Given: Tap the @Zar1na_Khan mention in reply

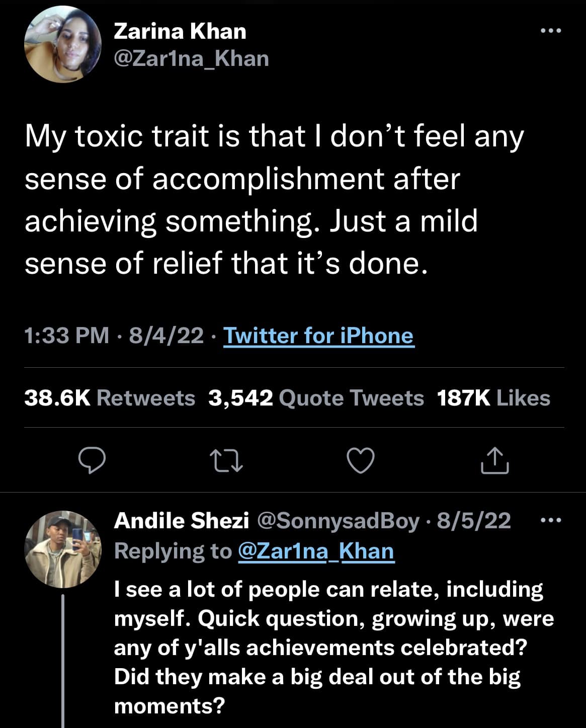Looking at the screenshot, I should 315,551.
